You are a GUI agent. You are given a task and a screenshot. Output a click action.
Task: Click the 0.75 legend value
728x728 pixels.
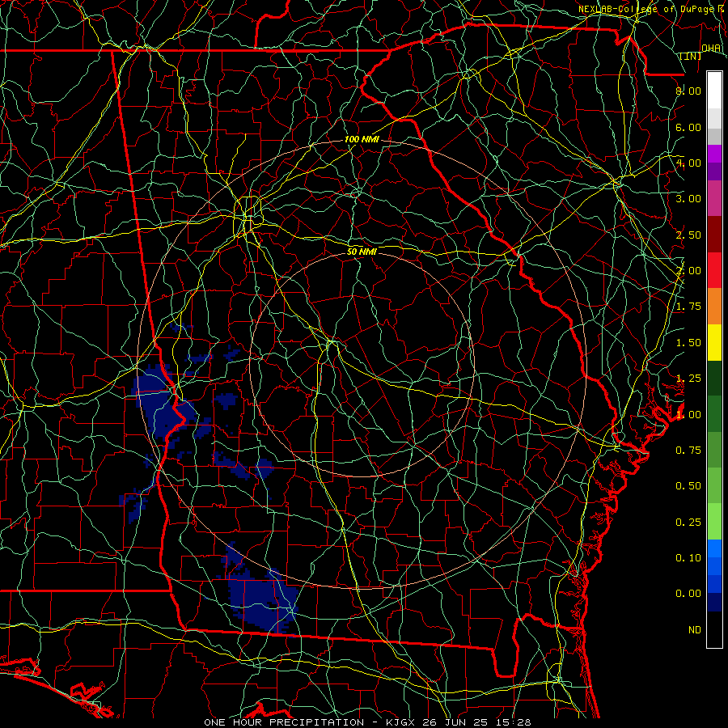pos(688,451)
